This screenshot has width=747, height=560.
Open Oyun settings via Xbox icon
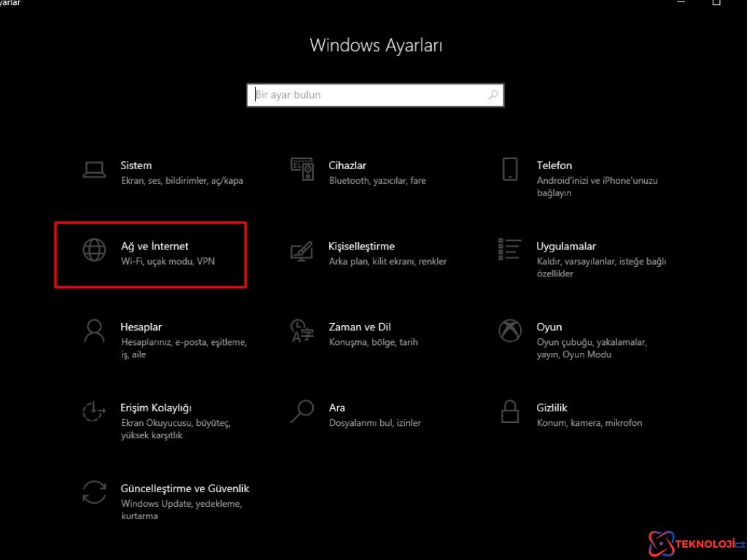point(509,330)
